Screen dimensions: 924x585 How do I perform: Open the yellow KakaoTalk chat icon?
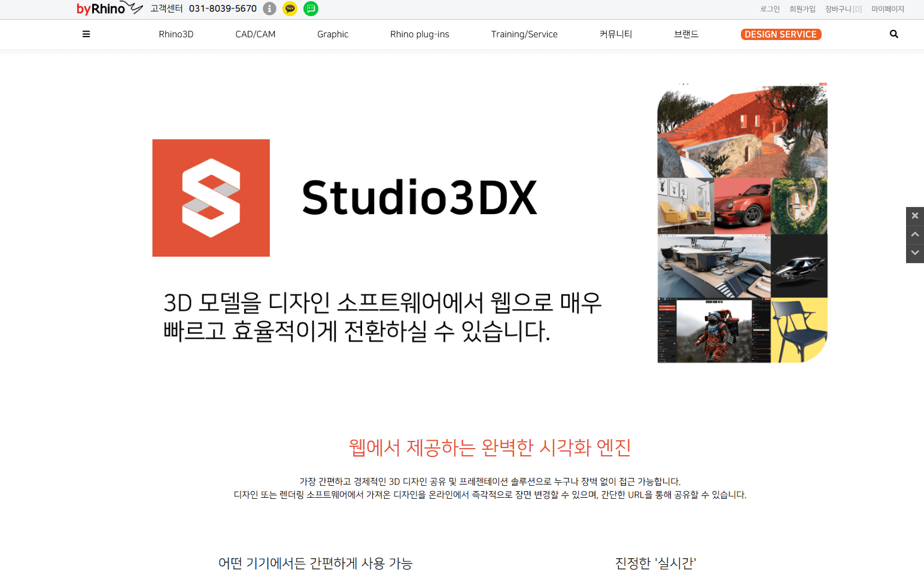pyautogui.click(x=290, y=8)
